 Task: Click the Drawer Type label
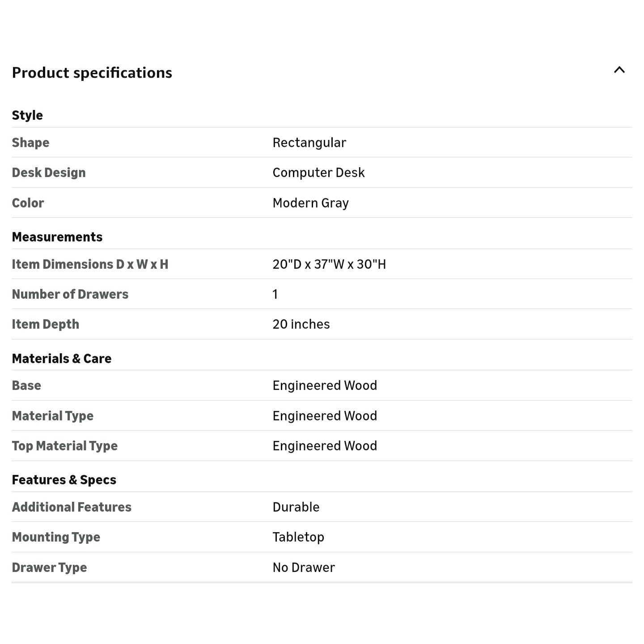click(x=49, y=568)
